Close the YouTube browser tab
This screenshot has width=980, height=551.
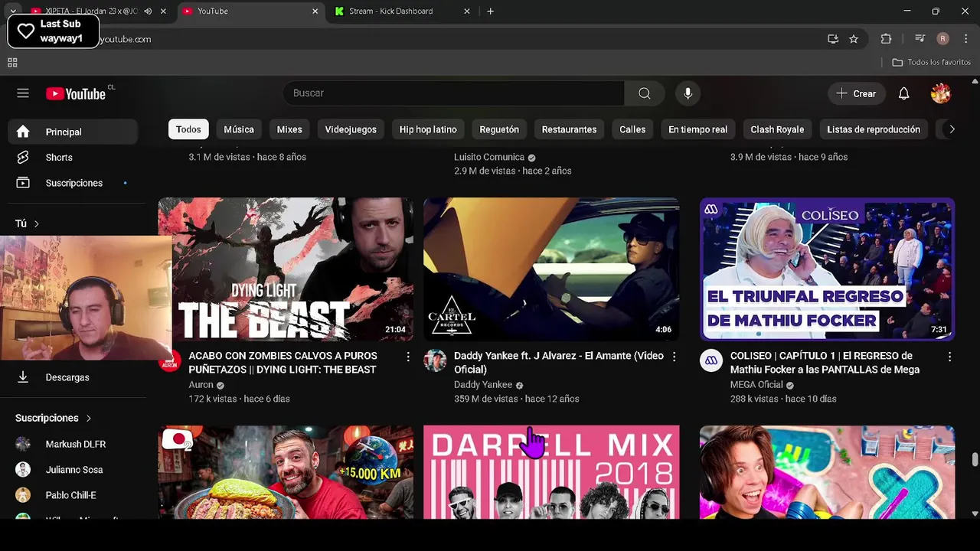pyautogui.click(x=315, y=11)
